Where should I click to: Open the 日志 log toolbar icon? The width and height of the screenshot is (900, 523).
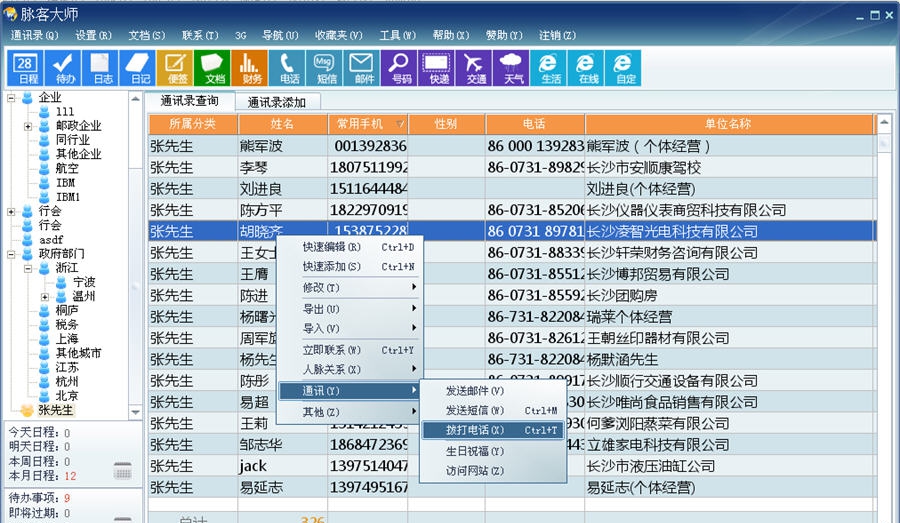click(x=100, y=68)
